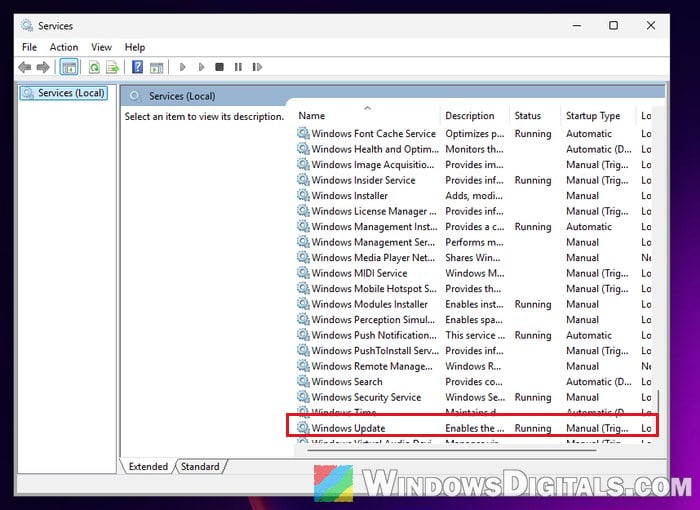
Task: Click Manual (Trig... startup type of Windows Update
Action: click(x=597, y=428)
